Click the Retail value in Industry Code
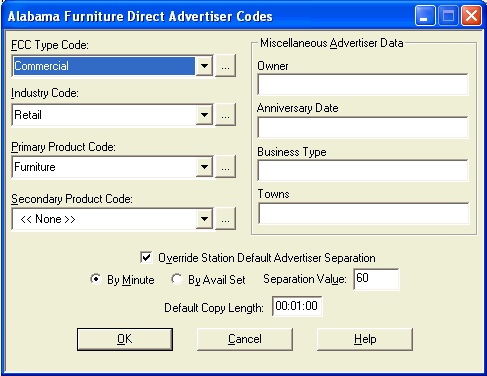 (104, 115)
